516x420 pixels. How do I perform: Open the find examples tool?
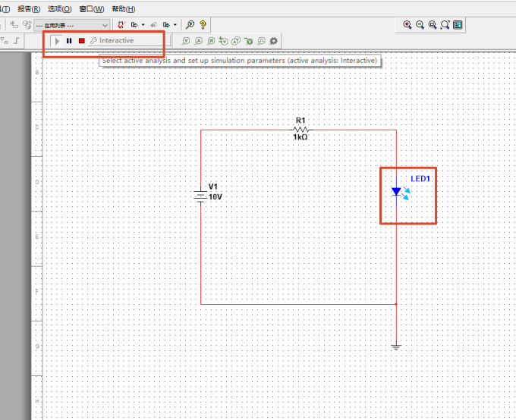pyautogui.click(x=190, y=25)
